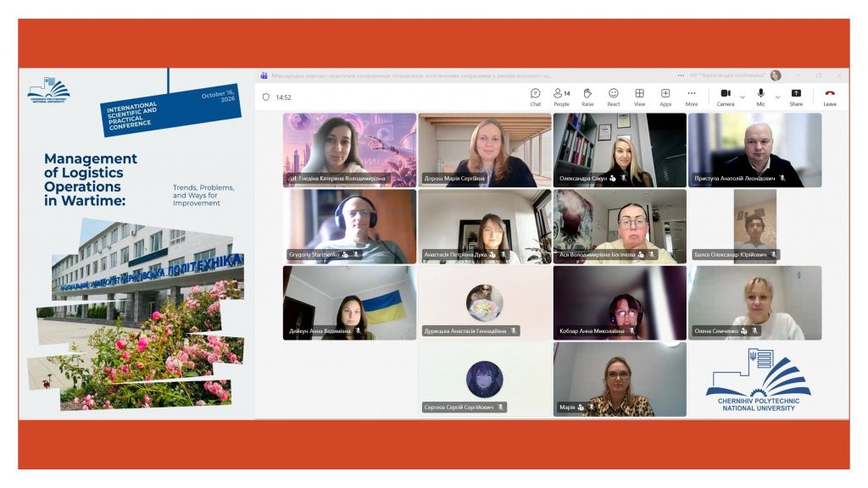Click Дурицька Анастасія Геннадіївна avatar picture
Image resolution: width=868 pixels, height=488 pixels.
[x=484, y=302]
